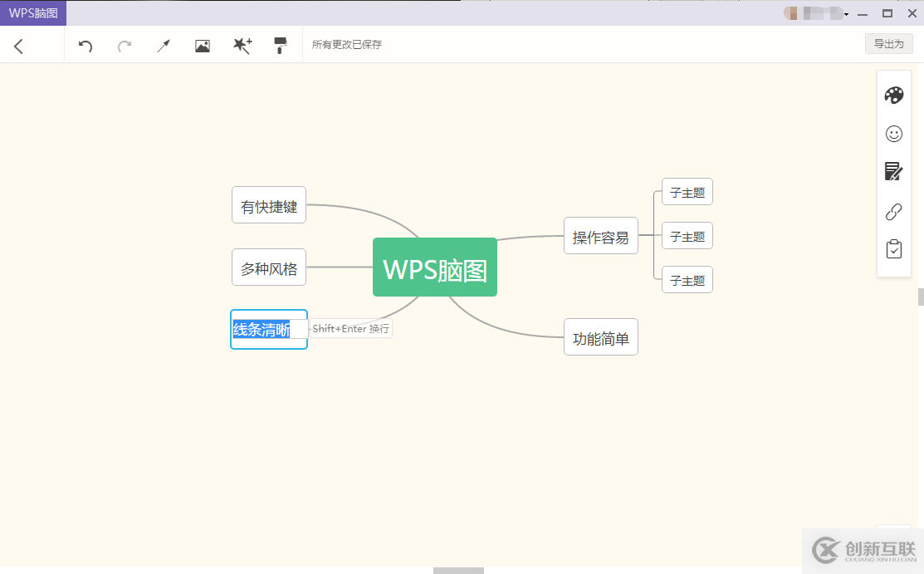Select the central WPS脑图 node

pyautogui.click(x=435, y=267)
